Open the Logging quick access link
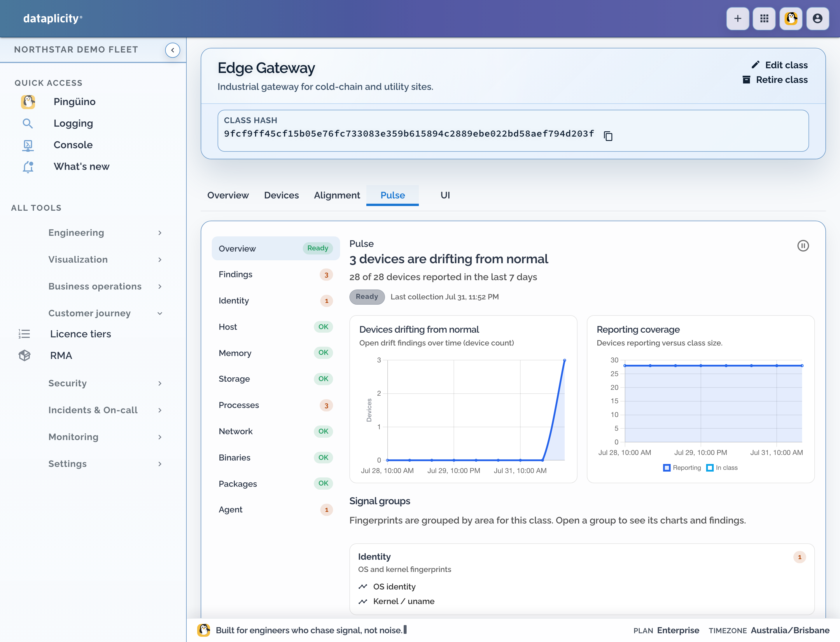This screenshot has height=642, width=840. 73,123
